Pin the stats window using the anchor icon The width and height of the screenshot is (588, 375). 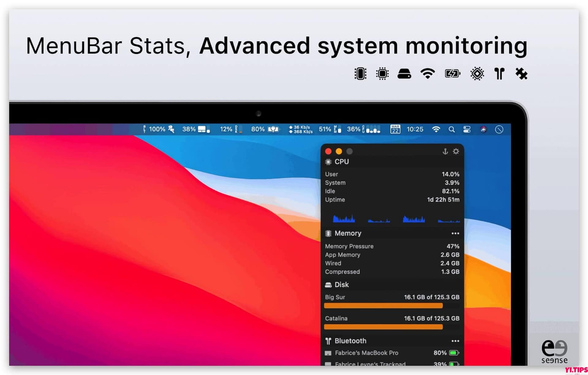click(x=446, y=151)
